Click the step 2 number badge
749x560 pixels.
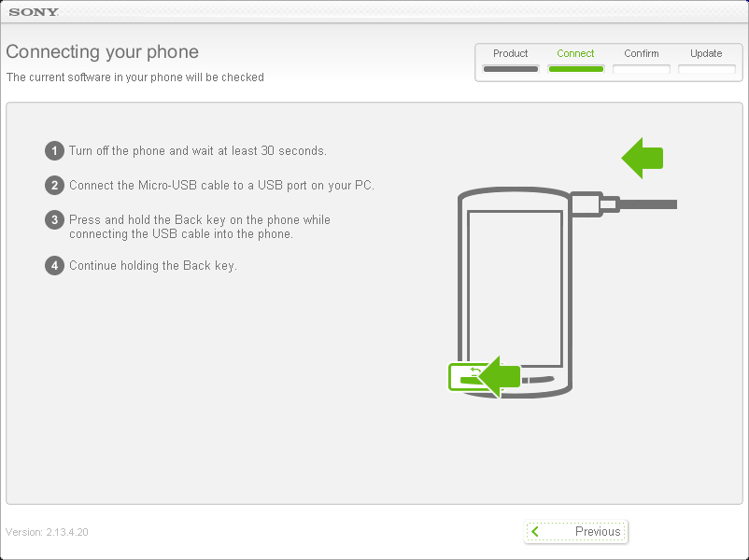pos(54,185)
